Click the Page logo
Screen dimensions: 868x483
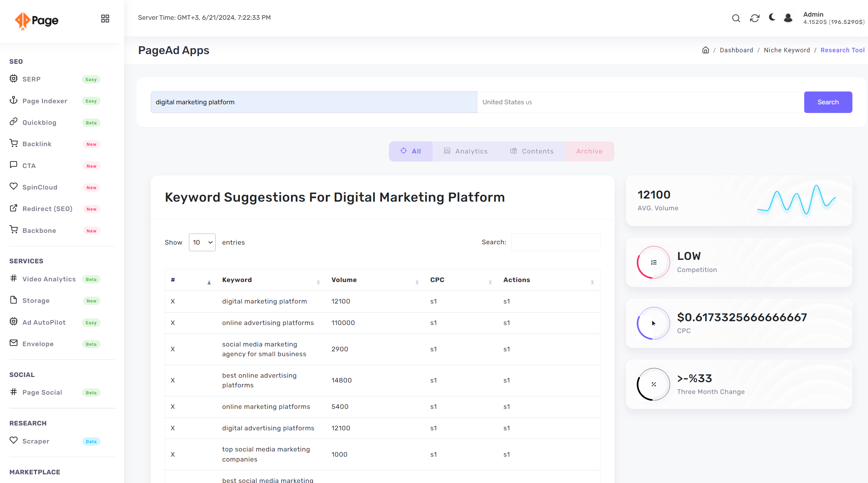pyautogui.click(x=36, y=21)
